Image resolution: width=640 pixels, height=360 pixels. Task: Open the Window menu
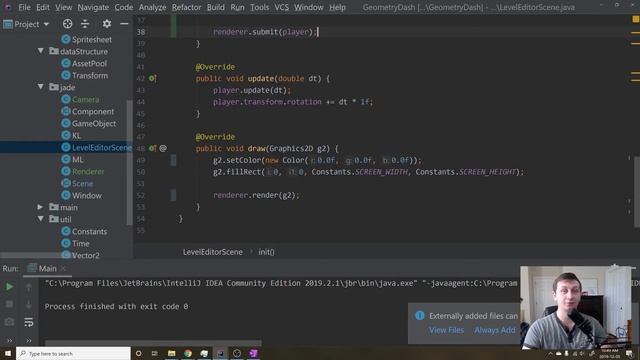pos(309,7)
